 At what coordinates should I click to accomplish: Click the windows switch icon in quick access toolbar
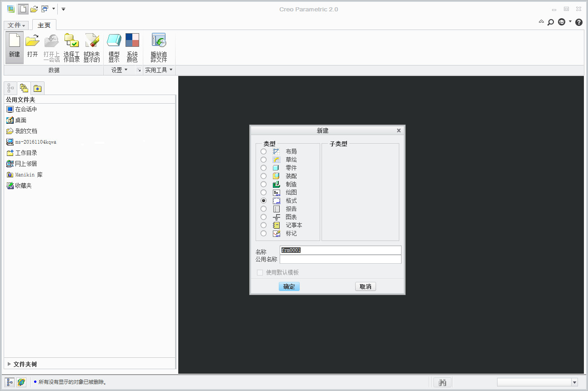45,9
